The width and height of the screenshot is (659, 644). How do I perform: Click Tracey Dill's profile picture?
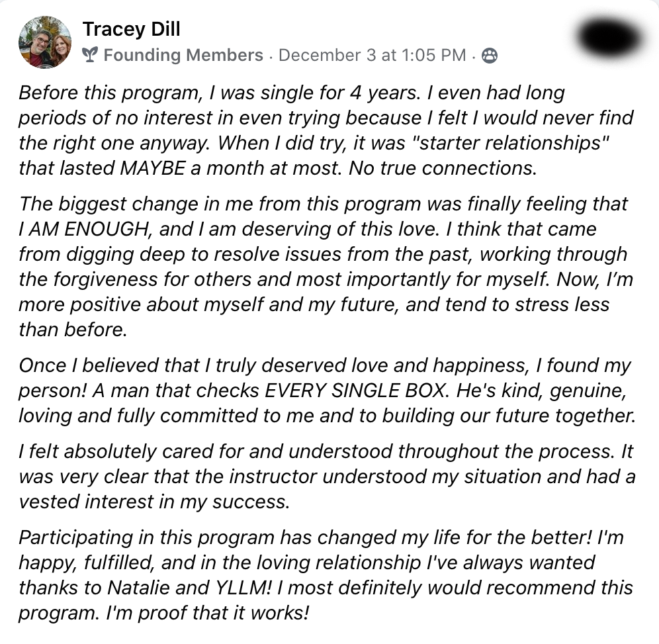(x=46, y=42)
